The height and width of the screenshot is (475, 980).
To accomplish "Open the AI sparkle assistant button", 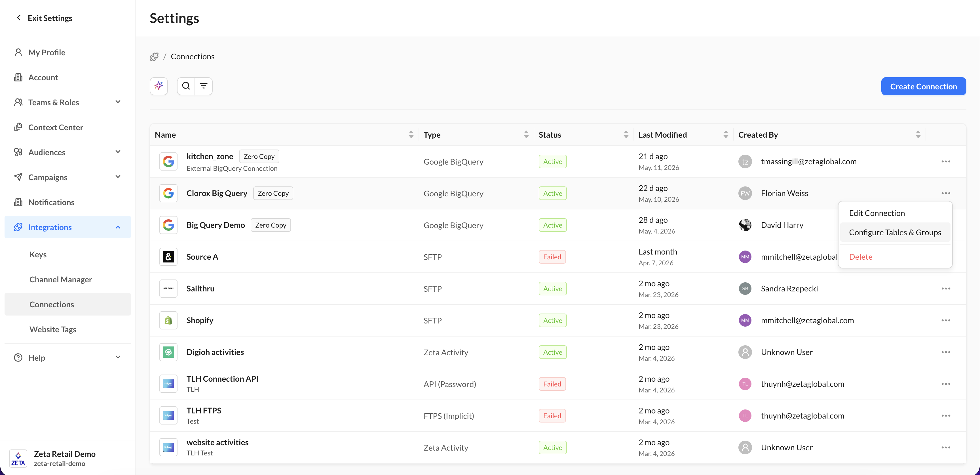I will [x=159, y=86].
